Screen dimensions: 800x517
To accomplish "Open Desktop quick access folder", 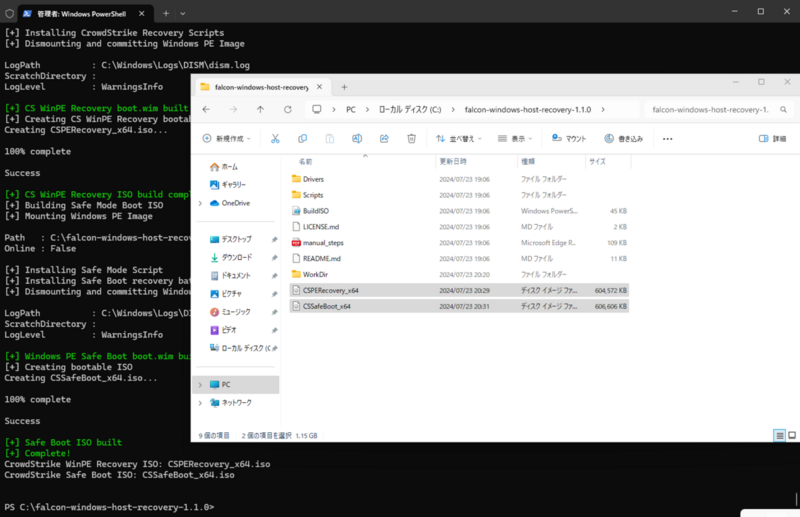I will click(231, 239).
